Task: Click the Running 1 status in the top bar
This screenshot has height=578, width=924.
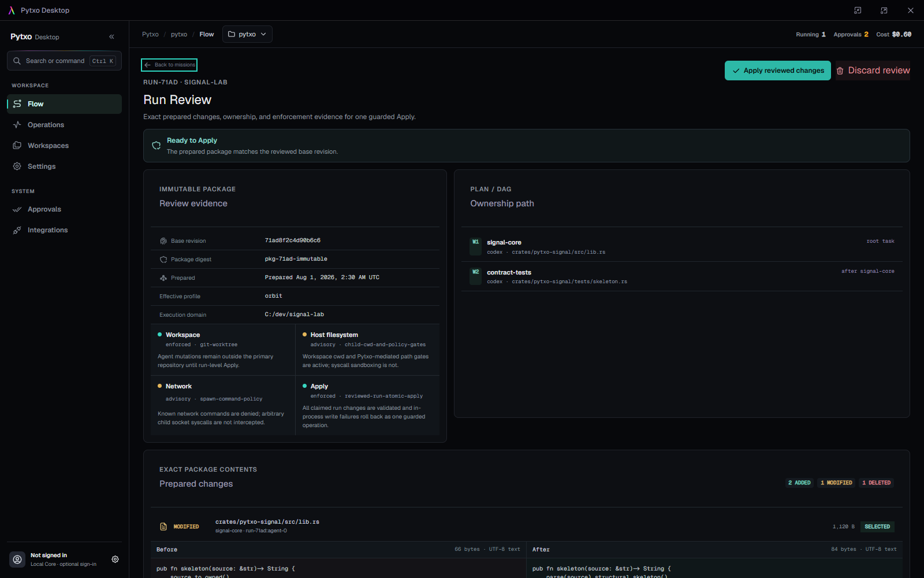Action: 811,35
